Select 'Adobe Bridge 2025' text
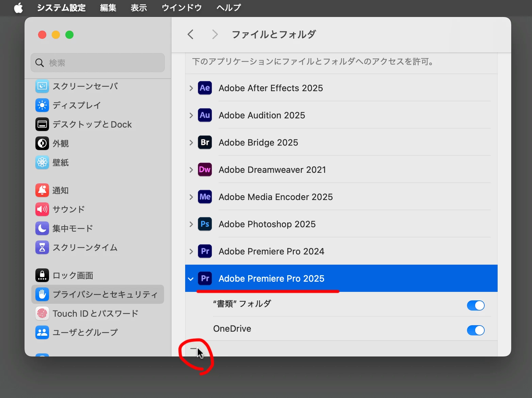Screen dimensions: 532x398 (x=259, y=143)
